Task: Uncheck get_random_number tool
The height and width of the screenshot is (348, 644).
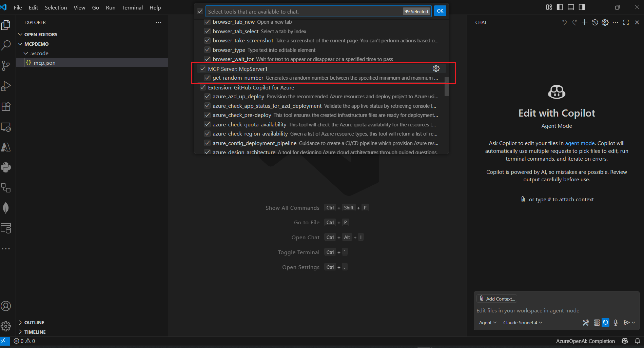Action: pyautogui.click(x=207, y=78)
